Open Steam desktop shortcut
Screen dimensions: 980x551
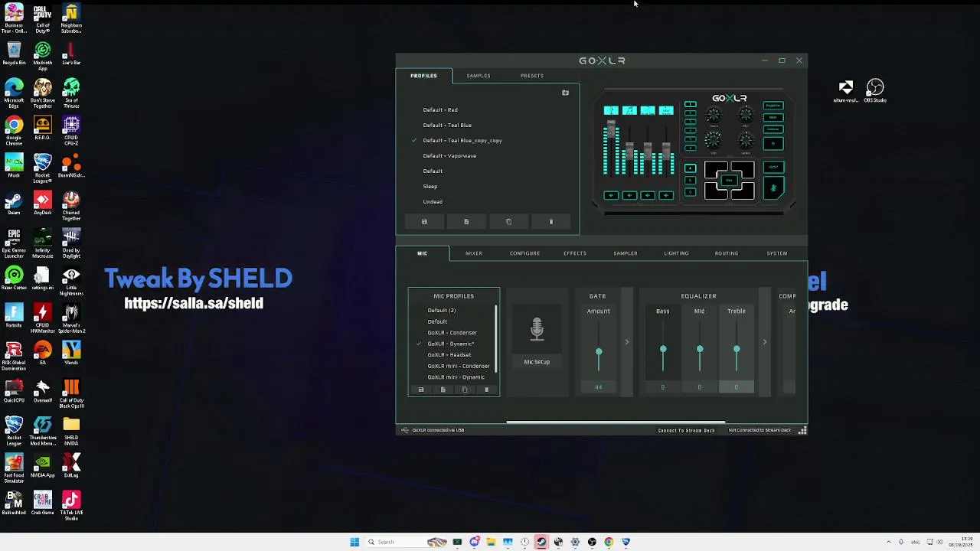point(14,204)
